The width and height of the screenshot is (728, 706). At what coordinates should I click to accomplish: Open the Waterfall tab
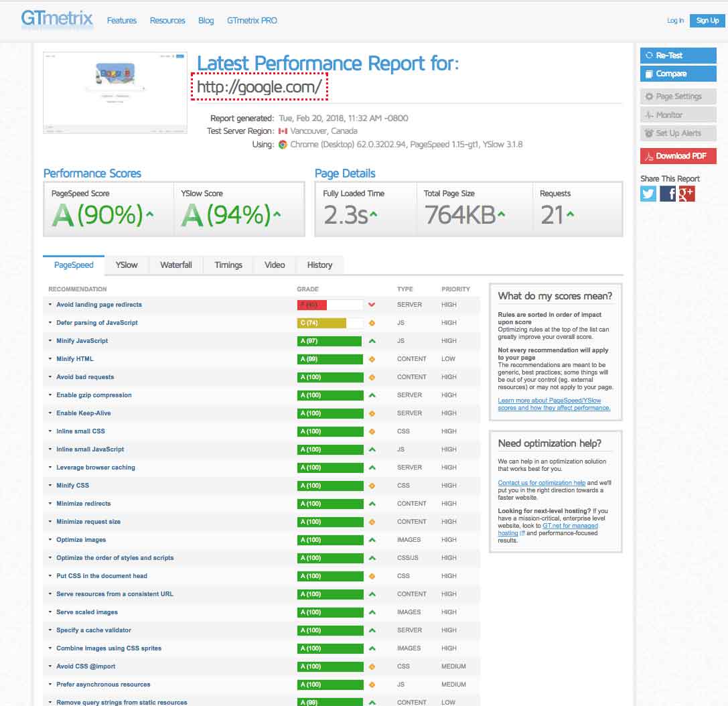point(176,265)
